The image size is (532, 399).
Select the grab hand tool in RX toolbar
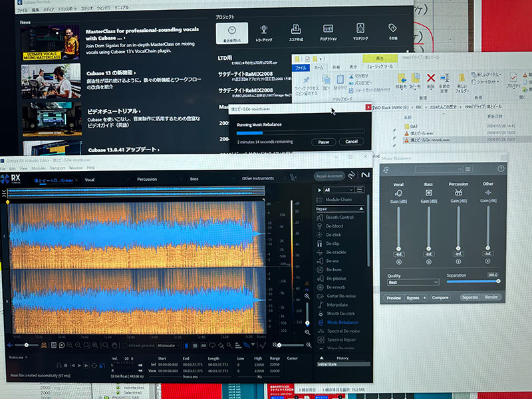114,345
